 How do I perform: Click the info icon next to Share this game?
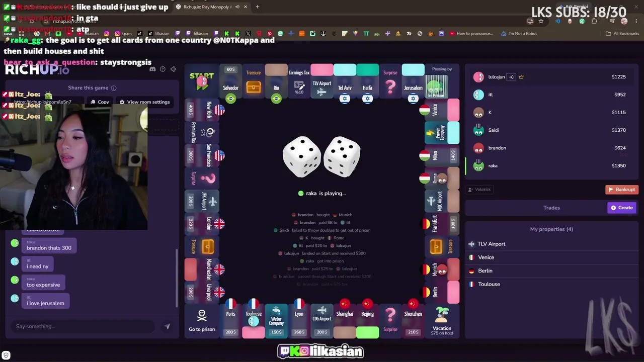114,88
